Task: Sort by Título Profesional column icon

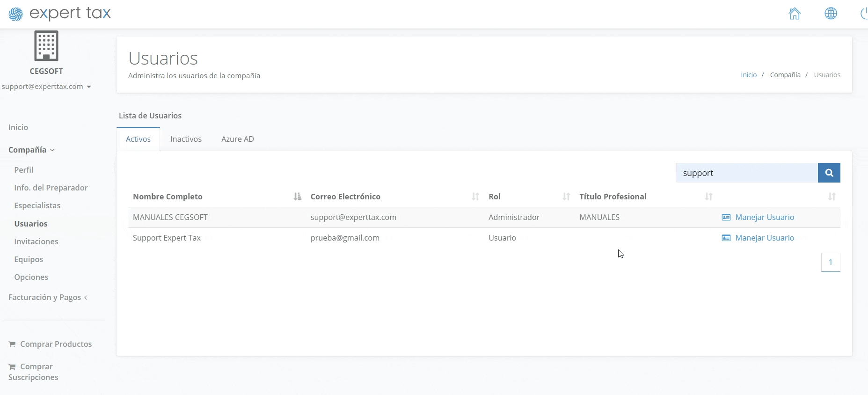Action: point(708,197)
